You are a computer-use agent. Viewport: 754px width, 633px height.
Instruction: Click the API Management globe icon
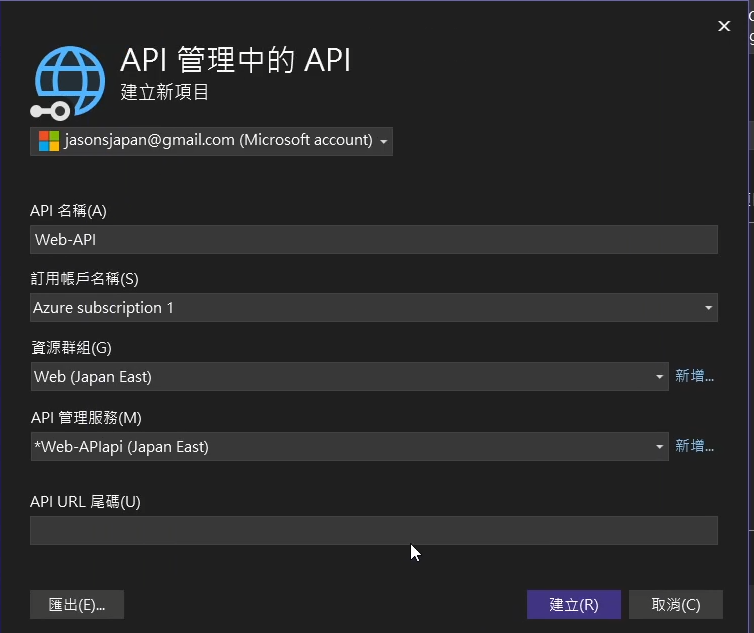coord(68,83)
